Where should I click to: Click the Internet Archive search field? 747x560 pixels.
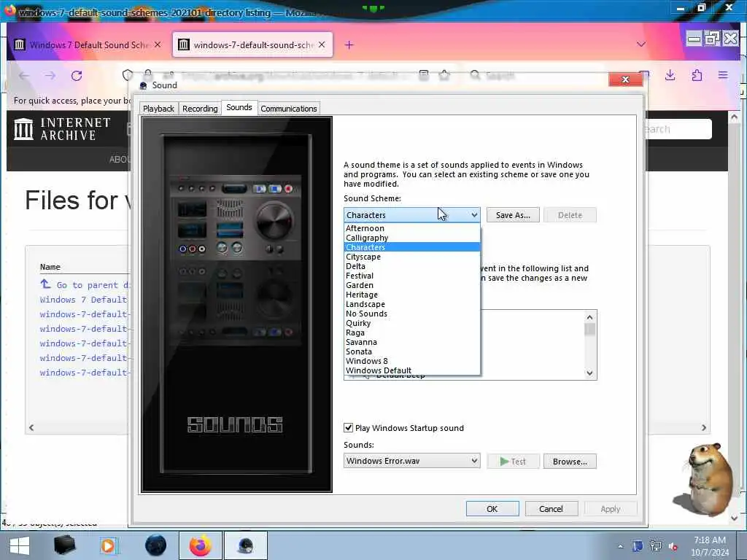point(677,129)
